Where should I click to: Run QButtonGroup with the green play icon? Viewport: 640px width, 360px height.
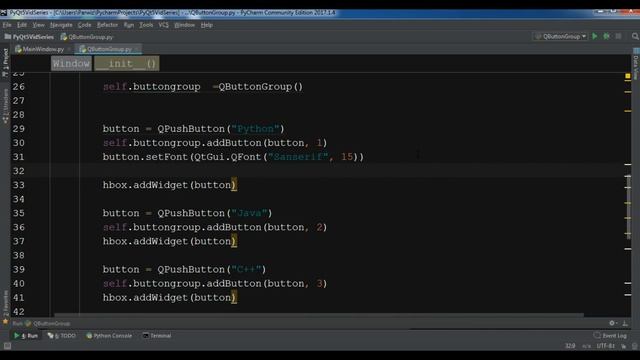(595, 36)
